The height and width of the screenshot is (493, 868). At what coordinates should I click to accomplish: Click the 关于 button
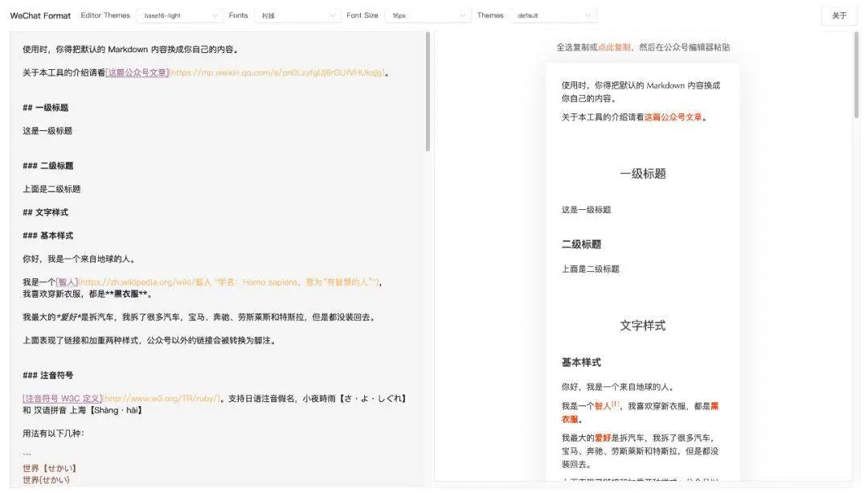tap(837, 14)
